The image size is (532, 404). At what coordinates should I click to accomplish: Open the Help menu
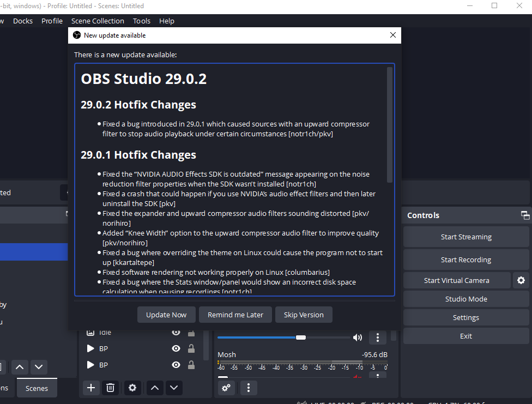[167, 21]
